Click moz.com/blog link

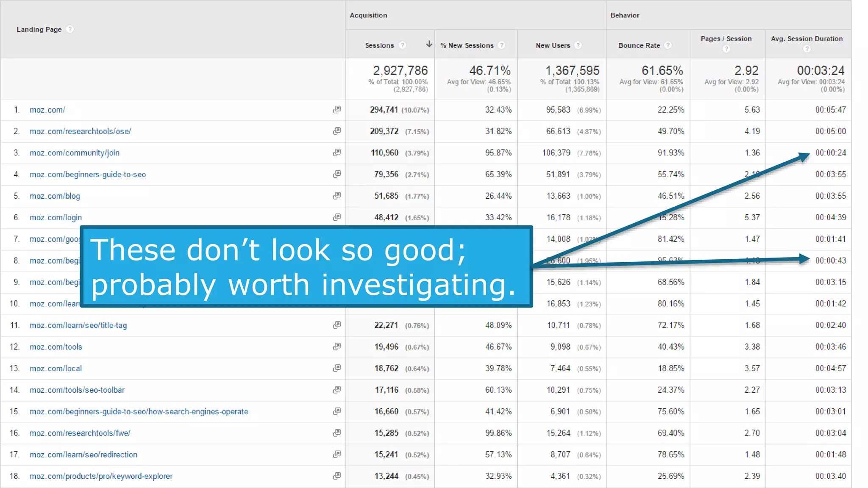coord(55,196)
